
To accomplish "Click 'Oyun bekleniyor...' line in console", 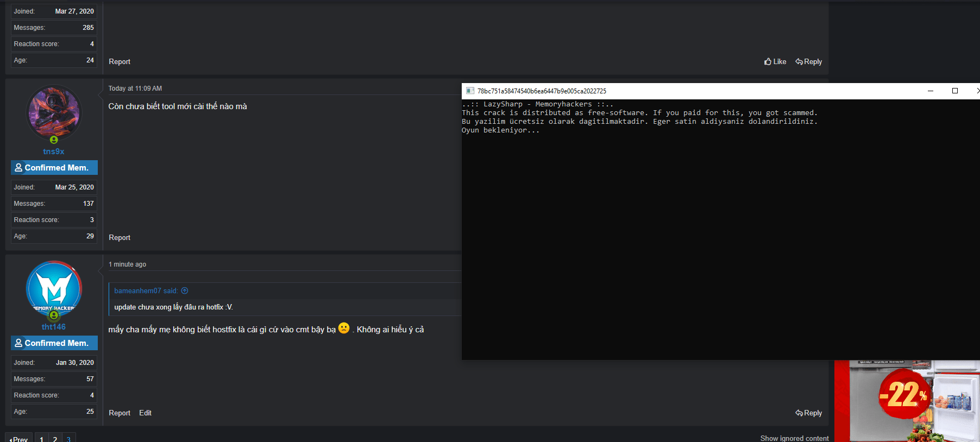I will pos(500,130).
